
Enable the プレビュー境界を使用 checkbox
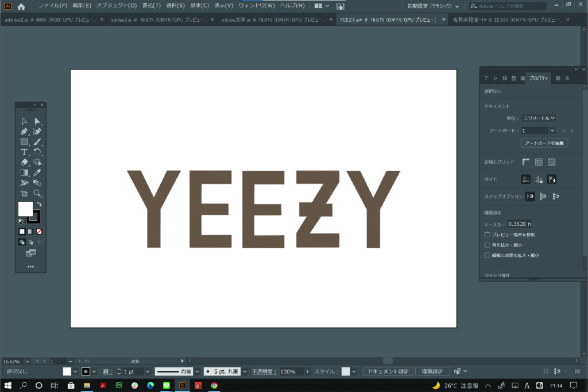pos(488,235)
